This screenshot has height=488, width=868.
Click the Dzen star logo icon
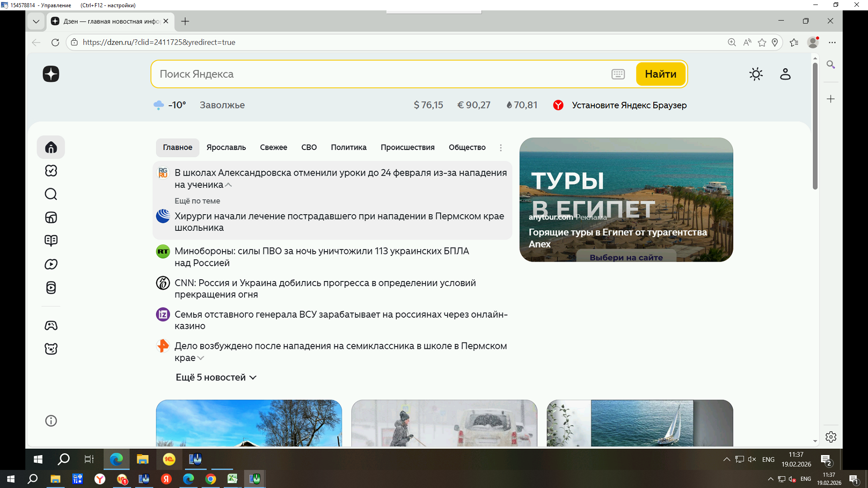coord(51,74)
